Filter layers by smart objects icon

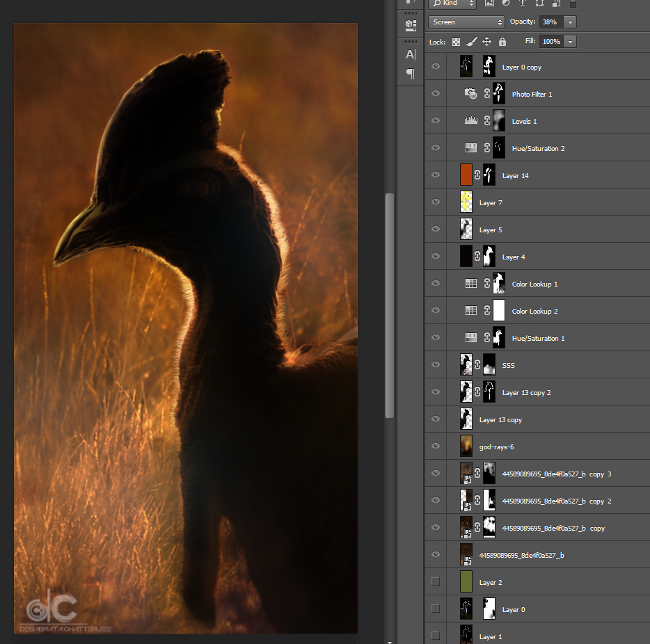556,4
